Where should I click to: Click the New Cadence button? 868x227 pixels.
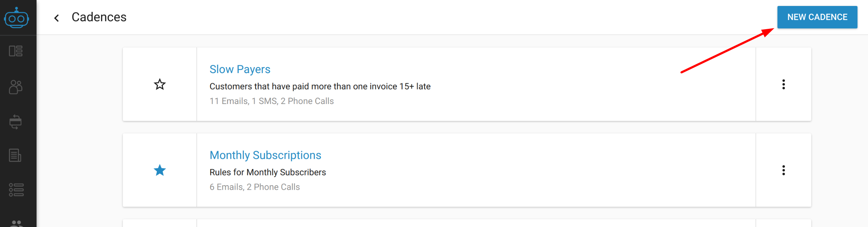click(x=817, y=17)
